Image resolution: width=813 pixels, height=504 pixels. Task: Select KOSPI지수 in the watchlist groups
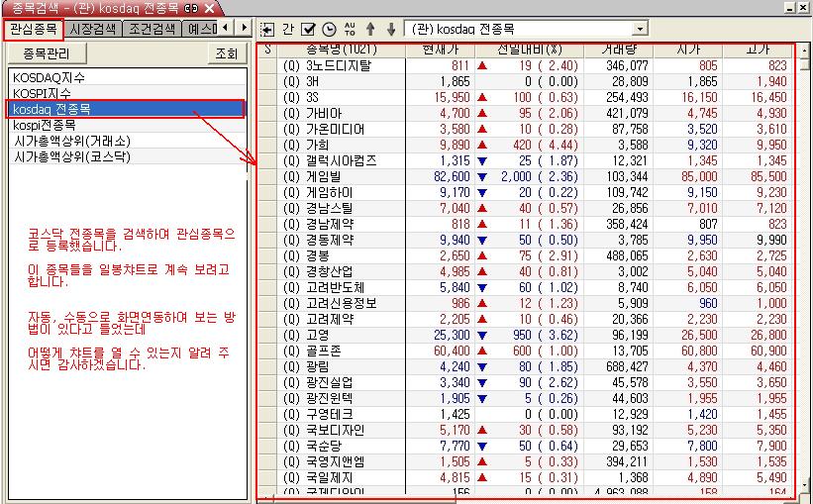pos(43,93)
